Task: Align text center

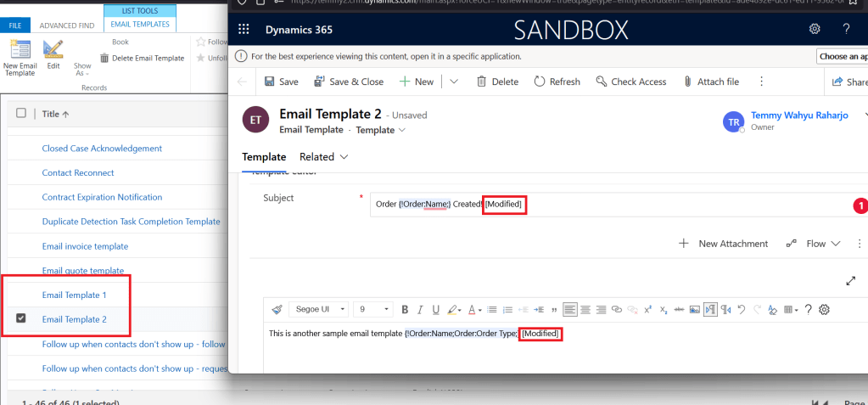Action: coord(585,309)
